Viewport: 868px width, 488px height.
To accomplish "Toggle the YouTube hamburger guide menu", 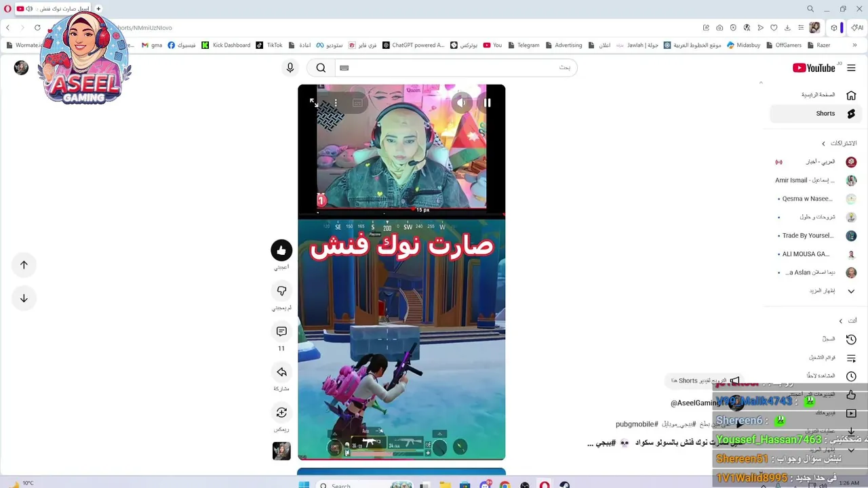I will 851,68.
